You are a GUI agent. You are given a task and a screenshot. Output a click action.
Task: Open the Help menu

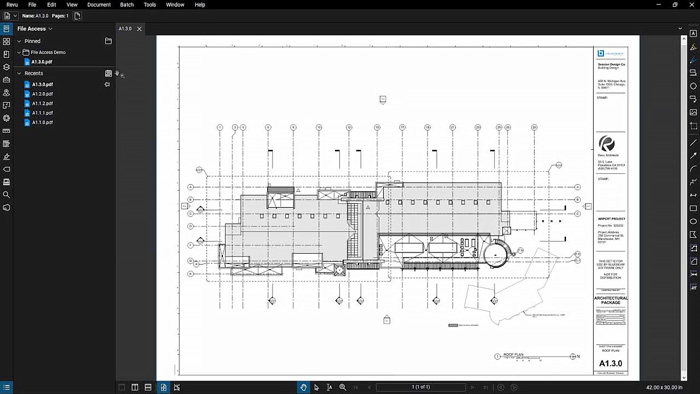[200, 5]
